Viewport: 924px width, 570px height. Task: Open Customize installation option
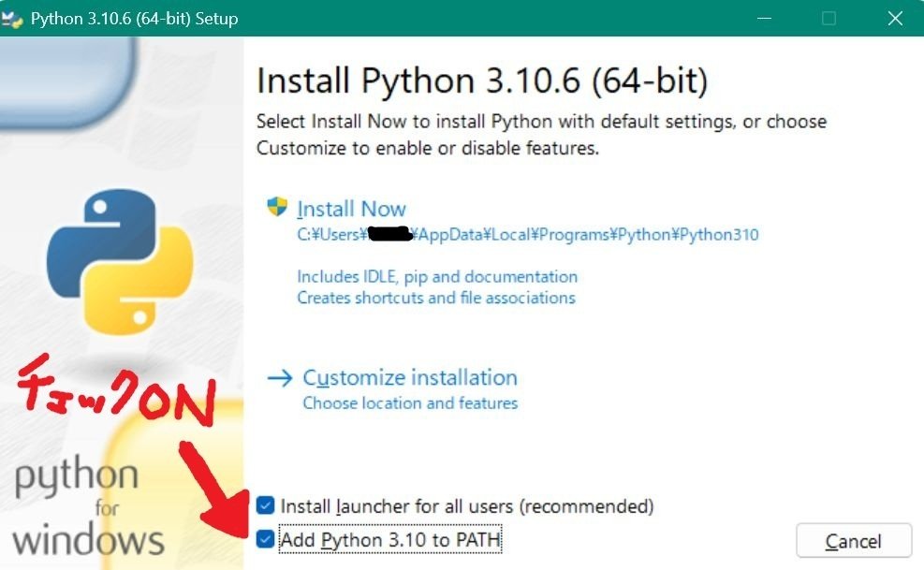tap(409, 377)
